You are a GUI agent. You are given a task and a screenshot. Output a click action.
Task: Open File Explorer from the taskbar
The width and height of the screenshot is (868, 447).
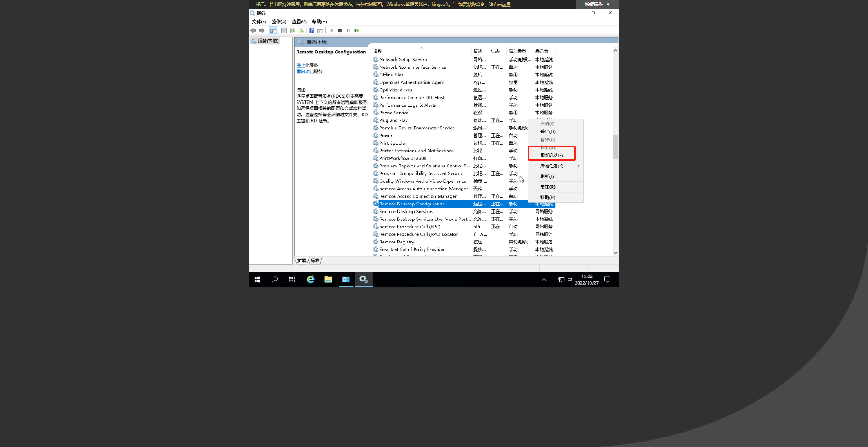(328, 280)
